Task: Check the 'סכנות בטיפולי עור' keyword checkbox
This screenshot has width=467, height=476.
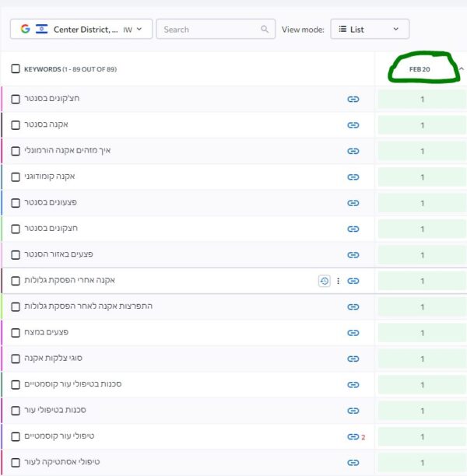Action: [16, 410]
